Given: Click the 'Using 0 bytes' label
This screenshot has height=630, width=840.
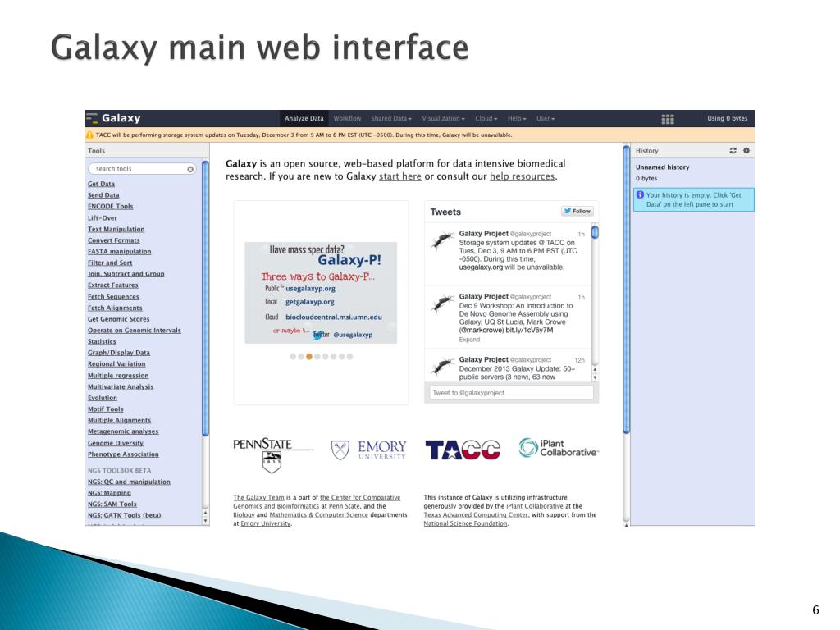Looking at the screenshot, I should pyautogui.click(x=727, y=118).
